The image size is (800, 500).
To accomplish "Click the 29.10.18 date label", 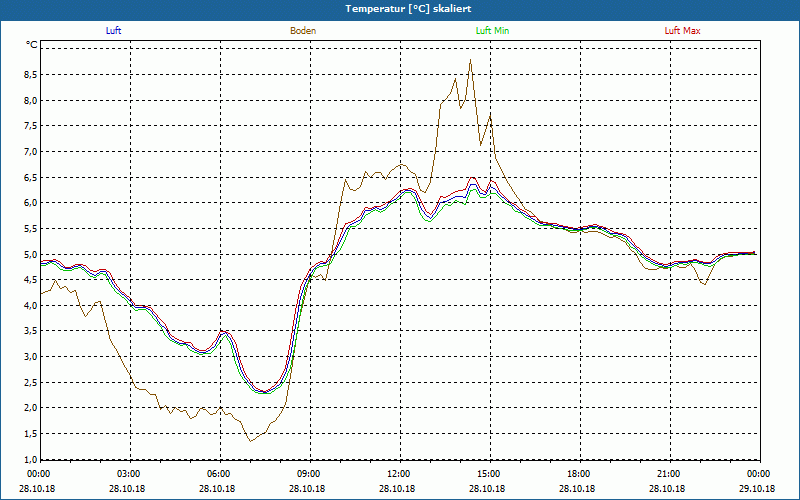I will click(x=757, y=488).
